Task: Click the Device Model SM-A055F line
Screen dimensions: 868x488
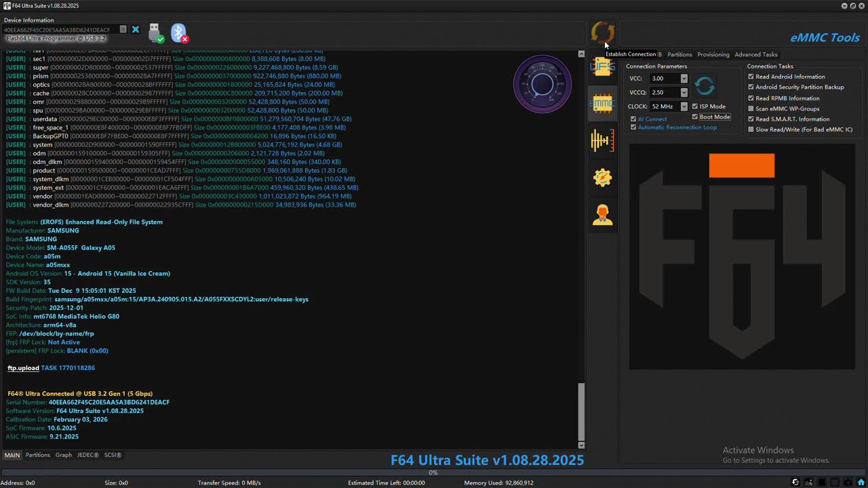Action: coord(60,248)
